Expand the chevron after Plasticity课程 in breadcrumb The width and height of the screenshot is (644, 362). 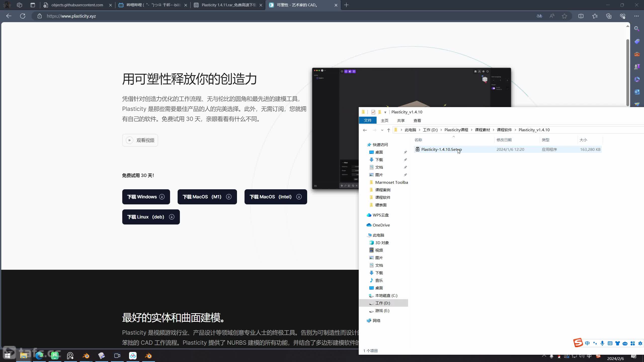click(471, 130)
